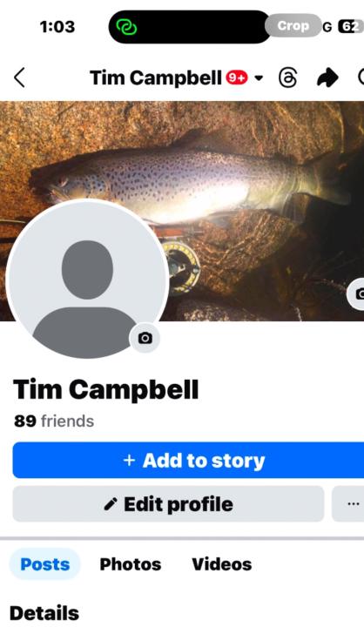This screenshot has width=364, height=627.
Task: Open Threads icon in header
Action: coord(287,78)
